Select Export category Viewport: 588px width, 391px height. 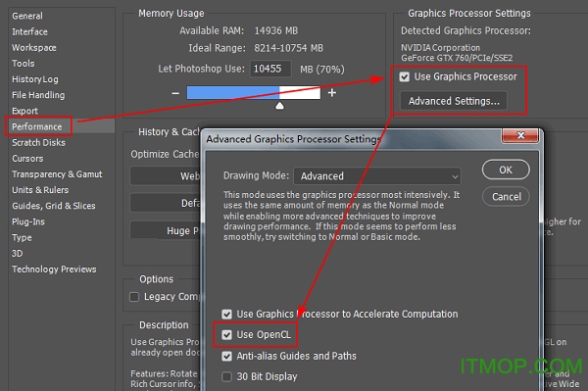coord(24,111)
